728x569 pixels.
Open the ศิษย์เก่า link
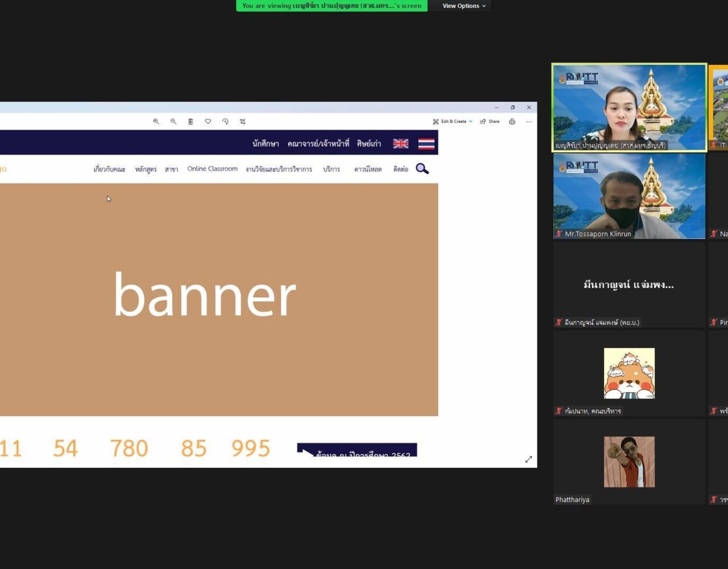[369, 143]
